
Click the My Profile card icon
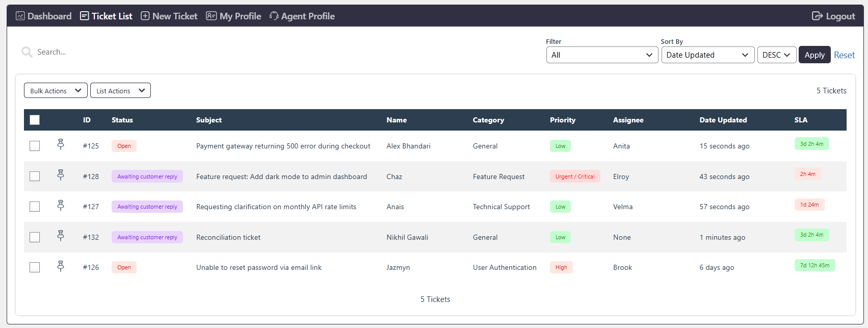point(211,16)
